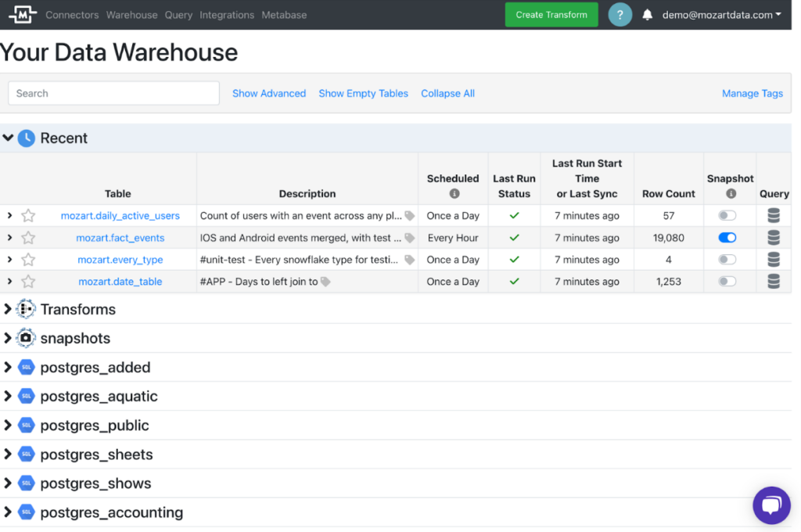Screen dimensions: 801x532
Task: Turn on snapshot for mozart.every_type
Action: click(x=727, y=260)
